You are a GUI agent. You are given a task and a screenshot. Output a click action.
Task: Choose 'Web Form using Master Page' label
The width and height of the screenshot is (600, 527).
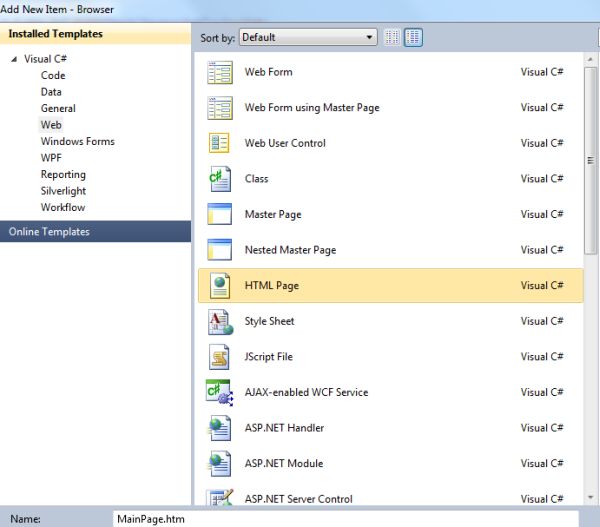click(x=312, y=108)
